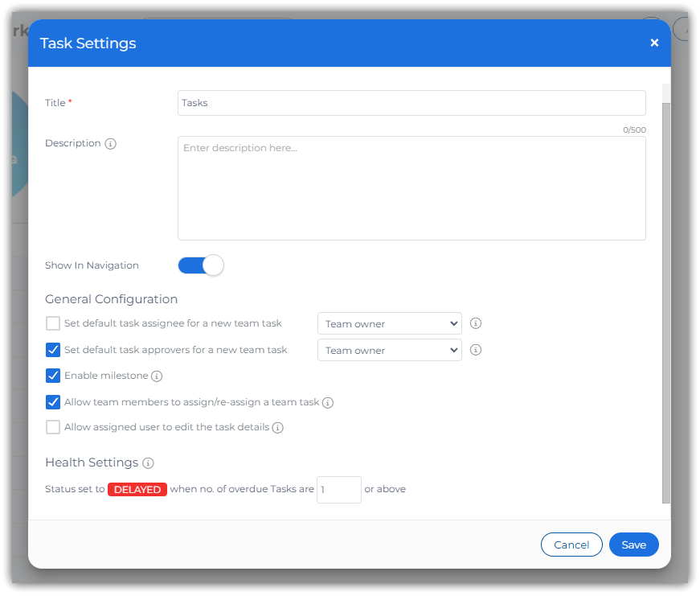The height and width of the screenshot is (596, 700).
Task: Open the default task assignee Team owner dropdown
Action: (x=390, y=323)
